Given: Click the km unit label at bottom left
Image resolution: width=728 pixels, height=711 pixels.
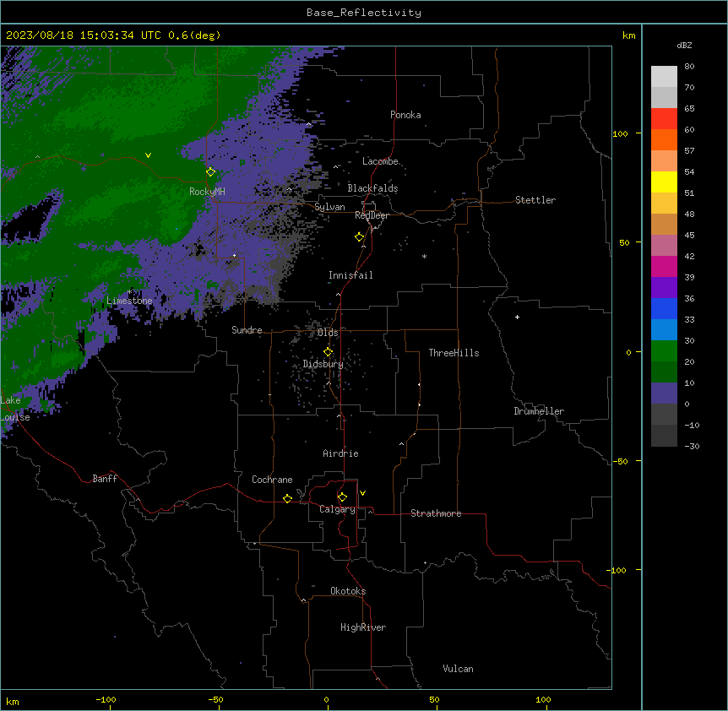Looking at the screenshot, I should click(x=13, y=701).
